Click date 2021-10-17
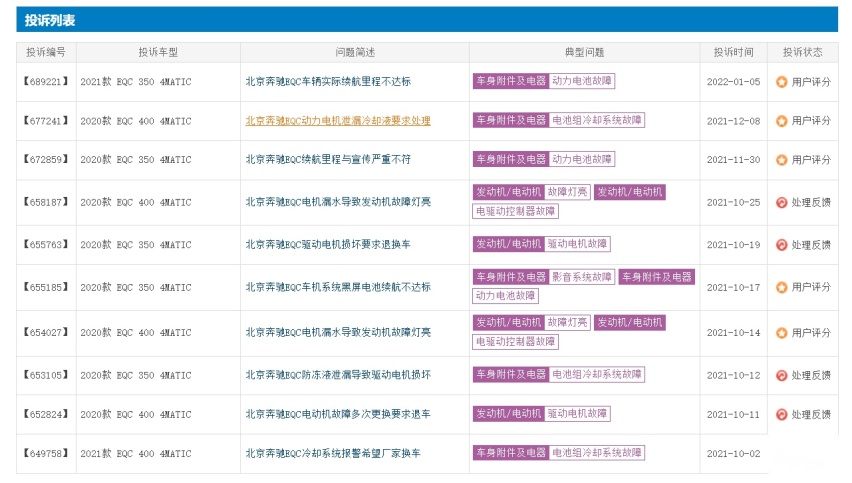The height and width of the screenshot is (483, 852). tap(734, 287)
